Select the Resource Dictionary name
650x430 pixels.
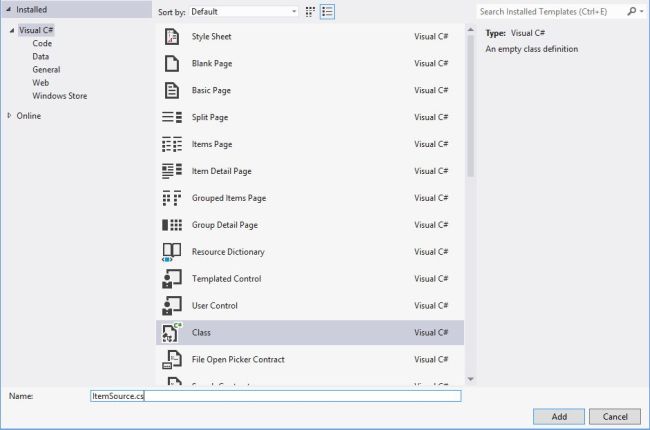(x=228, y=252)
